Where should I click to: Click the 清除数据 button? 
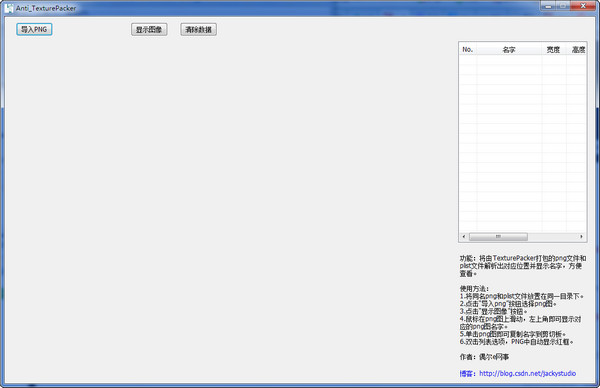[x=198, y=29]
